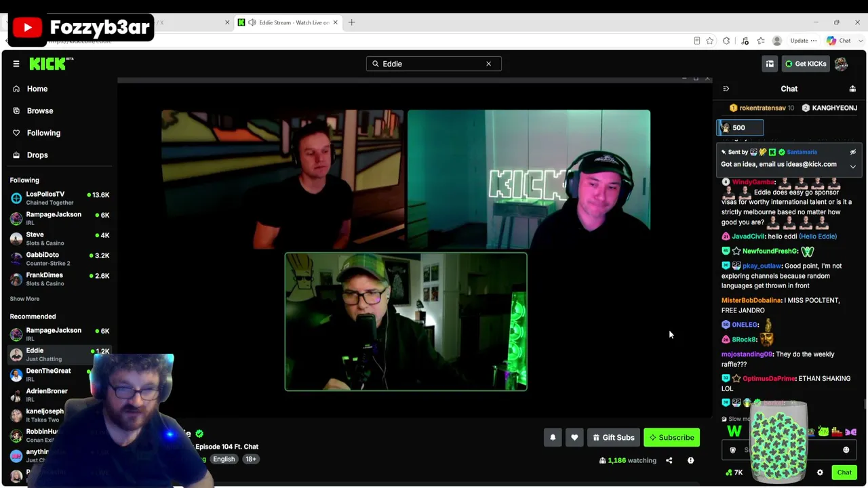Open KANGHYEONJ on the gift leaderboard

[829, 108]
